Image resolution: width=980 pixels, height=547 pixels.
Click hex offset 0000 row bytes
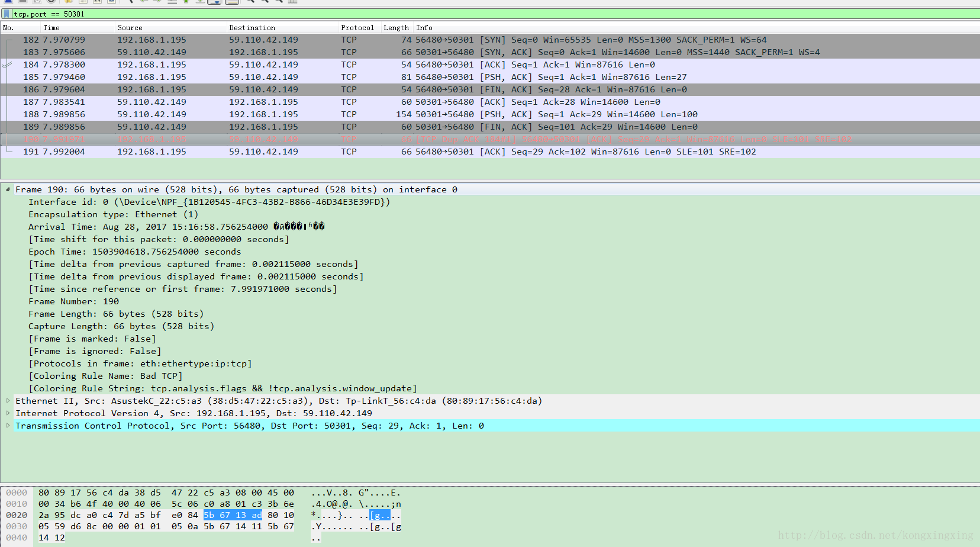point(166,493)
